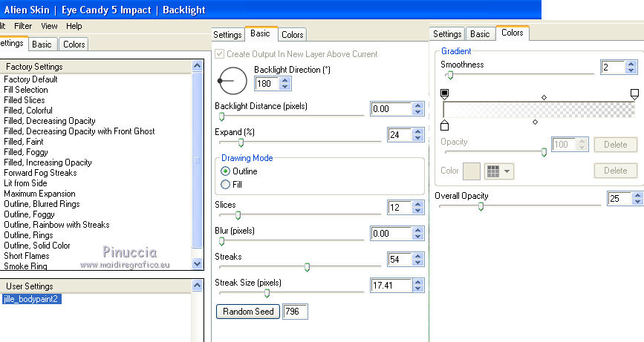This screenshot has height=342, width=644.
Task: Click the gradient preview bar
Action: tap(539, 110)
